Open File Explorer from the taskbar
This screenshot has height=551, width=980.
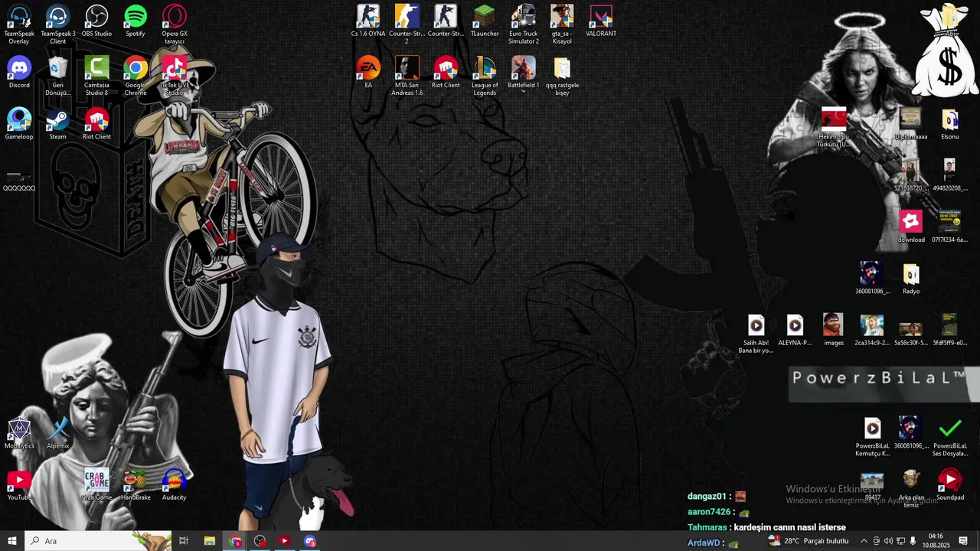(209, 541)
